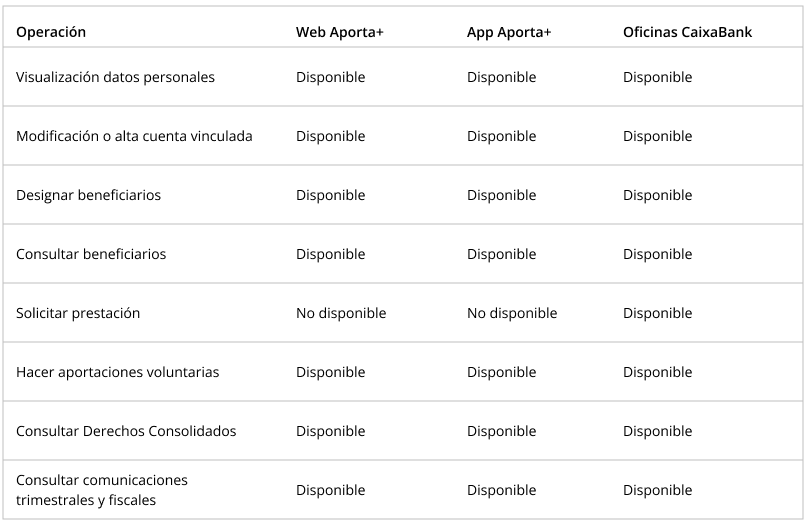Click the "Visualización datos personales" row label

coord(115,77)
